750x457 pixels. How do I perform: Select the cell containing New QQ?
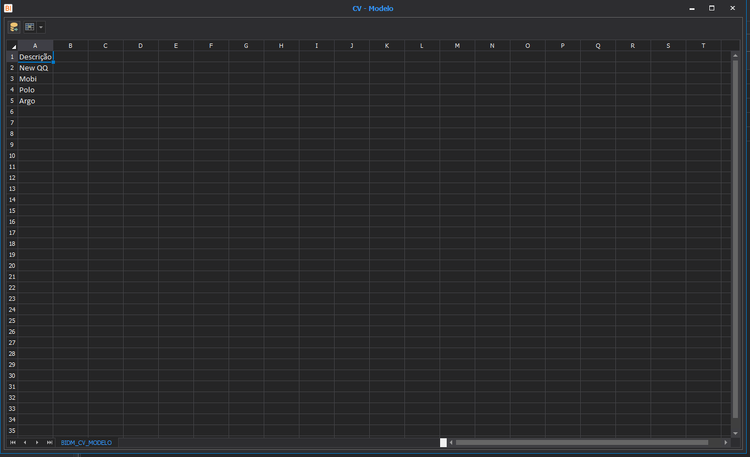(35, 68)
